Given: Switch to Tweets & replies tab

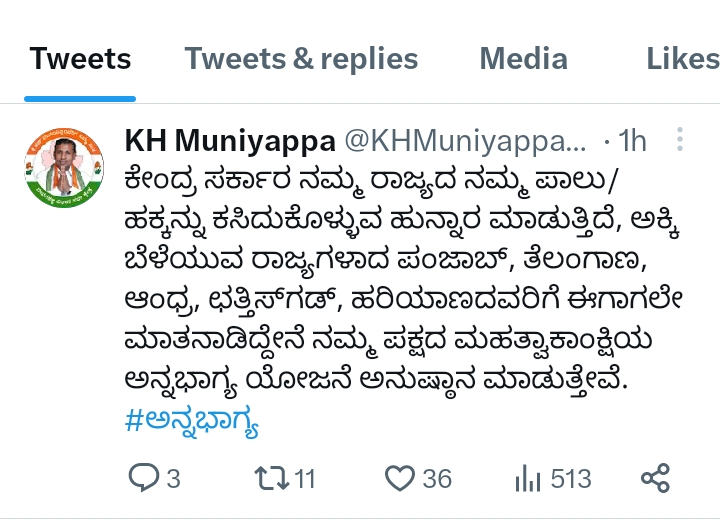Looking at the screenshot, I should 301,59.
